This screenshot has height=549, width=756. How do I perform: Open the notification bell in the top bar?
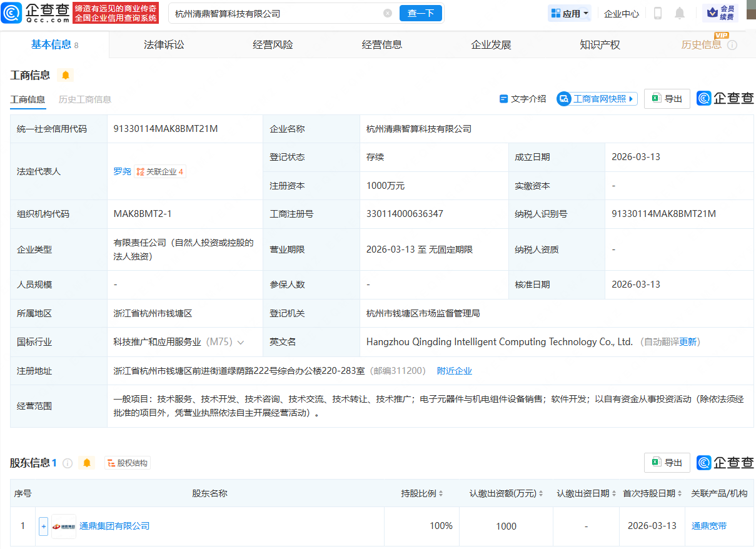(679, 13)
